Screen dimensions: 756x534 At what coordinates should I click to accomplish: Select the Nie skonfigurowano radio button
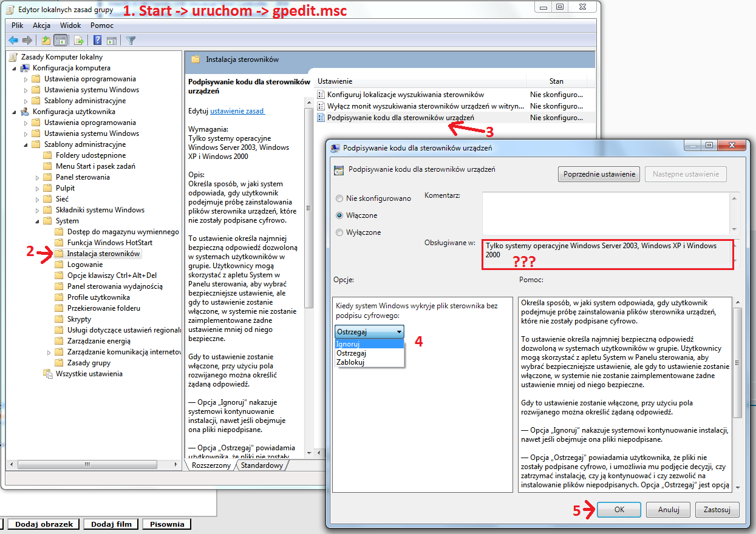click(339, 198)
